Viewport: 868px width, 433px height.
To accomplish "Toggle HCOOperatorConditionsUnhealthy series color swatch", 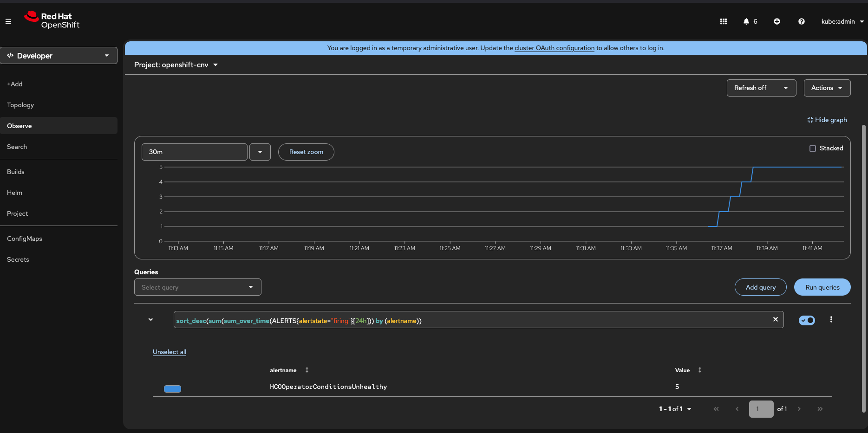I will pos(172,389).
